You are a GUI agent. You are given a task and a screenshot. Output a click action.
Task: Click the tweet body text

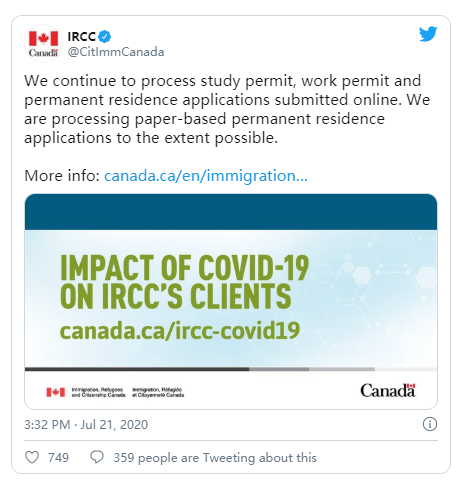coord(227,109)
